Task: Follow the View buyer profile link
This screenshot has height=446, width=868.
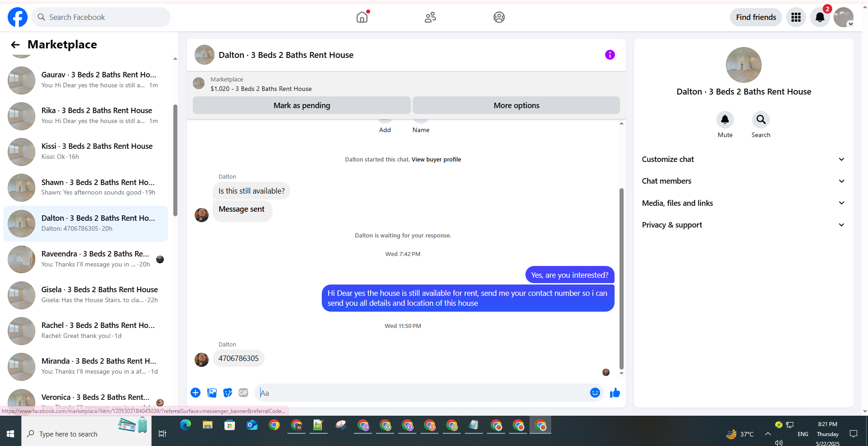Action: tap(436, 159)
